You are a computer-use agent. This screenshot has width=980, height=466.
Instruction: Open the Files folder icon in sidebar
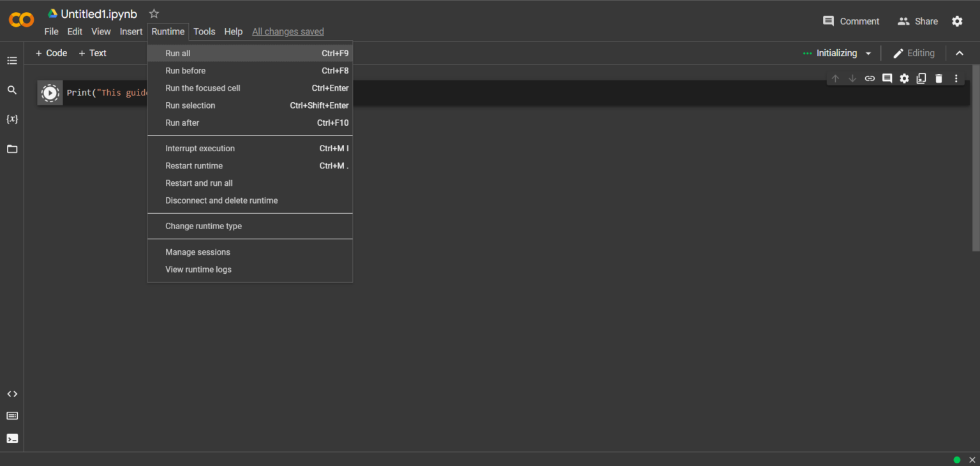tap(12, 149)
